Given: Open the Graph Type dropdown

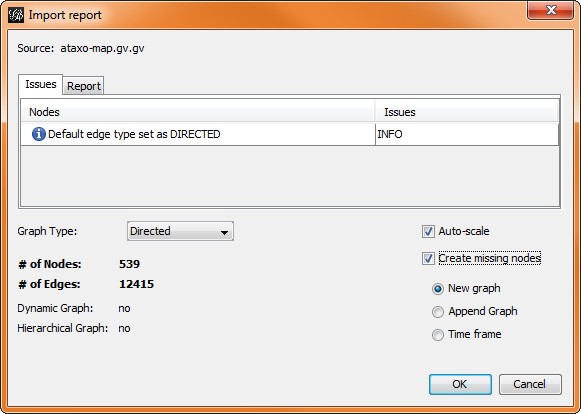Looking at the screenshot, I should pos(180,231).
